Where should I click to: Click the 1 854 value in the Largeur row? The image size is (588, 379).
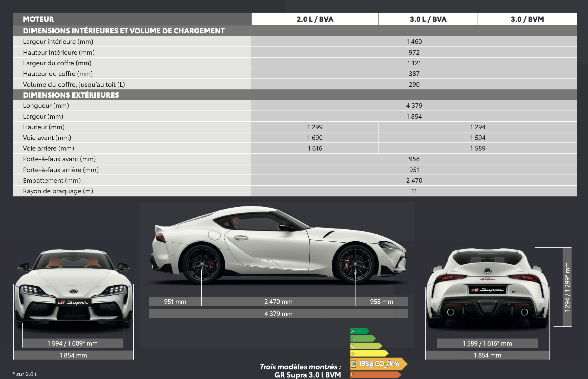[x=414, y=116]
